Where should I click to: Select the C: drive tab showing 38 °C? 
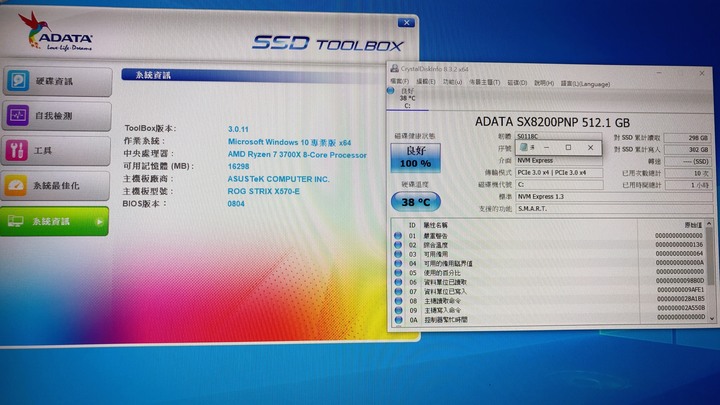(407, 98)
